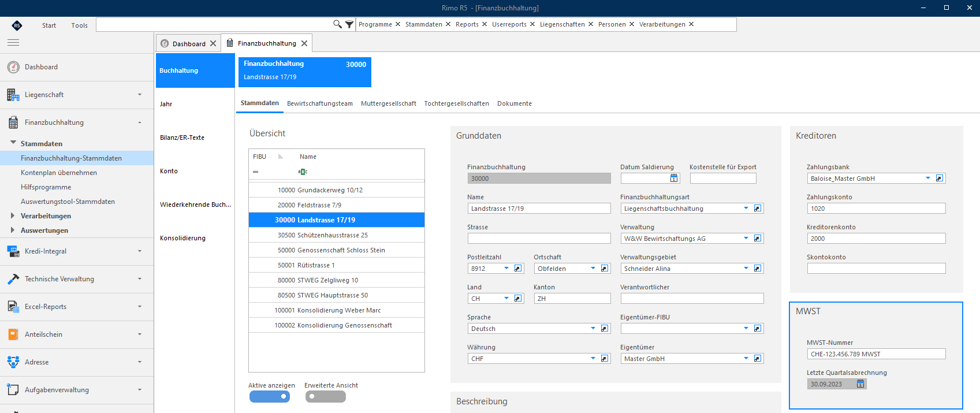Select row 50000 Genossenschaft Schloss Stein
980x413 pixels.
tap(337, 250)
